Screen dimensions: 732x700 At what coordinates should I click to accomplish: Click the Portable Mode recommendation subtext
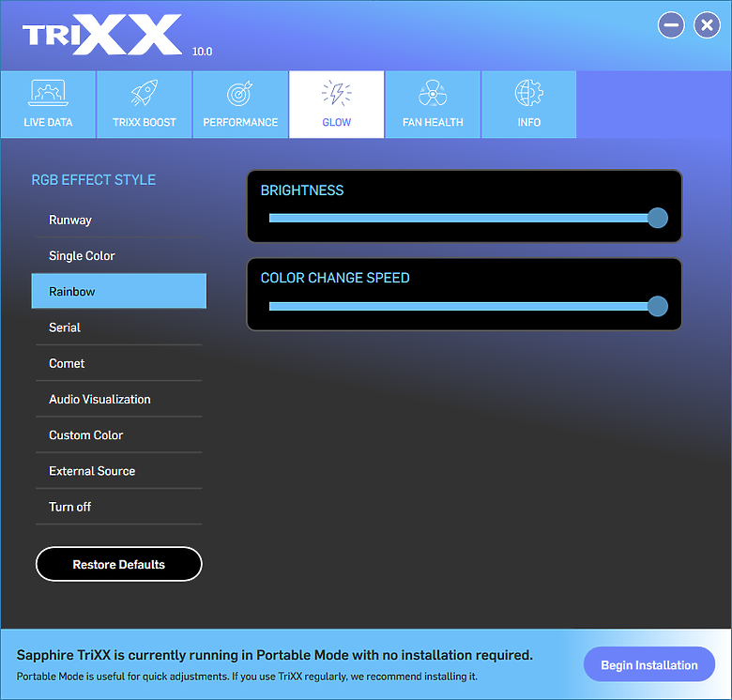[247, 677]
